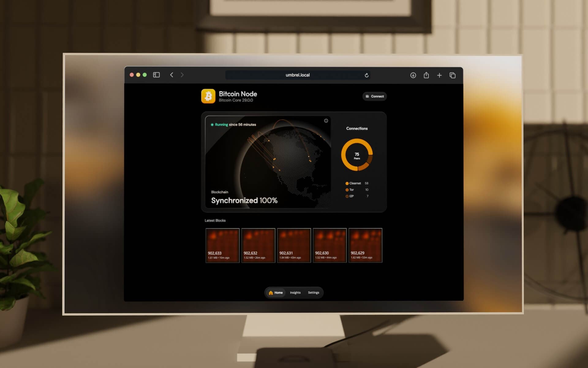Open block 902,629 thumbnail
Screen dimensions: 588x368
pos(365,245)
